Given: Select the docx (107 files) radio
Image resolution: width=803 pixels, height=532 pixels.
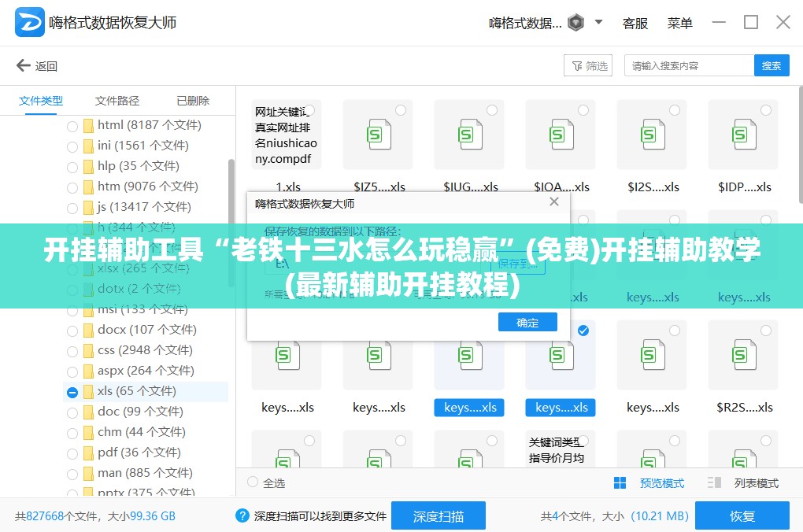Looking at the screenshot, I should click(72, 331).
